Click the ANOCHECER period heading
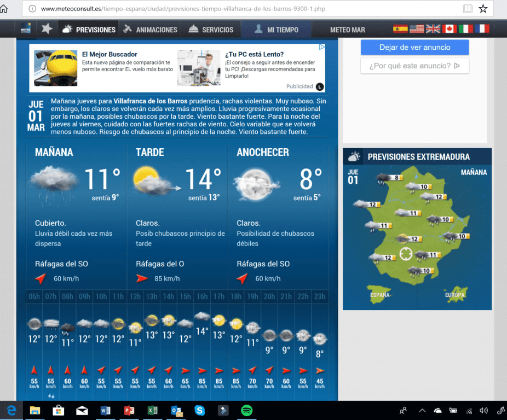This screenshot has width=507, height=420. 263,152
